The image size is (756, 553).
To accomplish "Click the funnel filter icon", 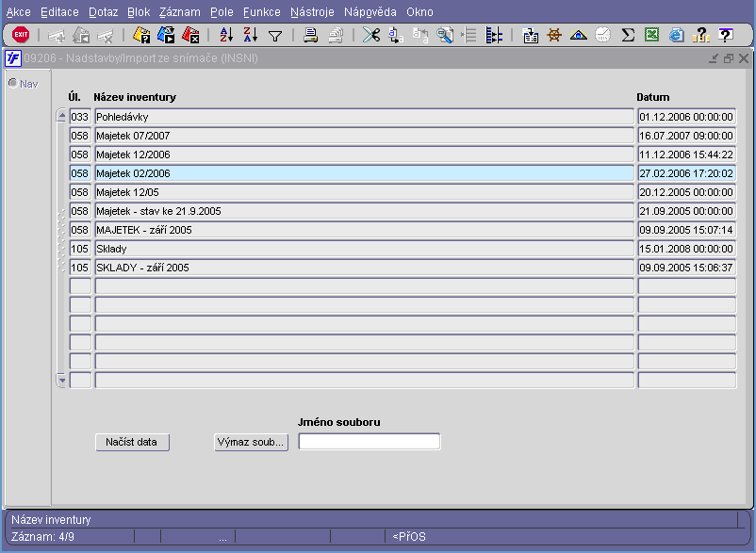I will 275,36.
